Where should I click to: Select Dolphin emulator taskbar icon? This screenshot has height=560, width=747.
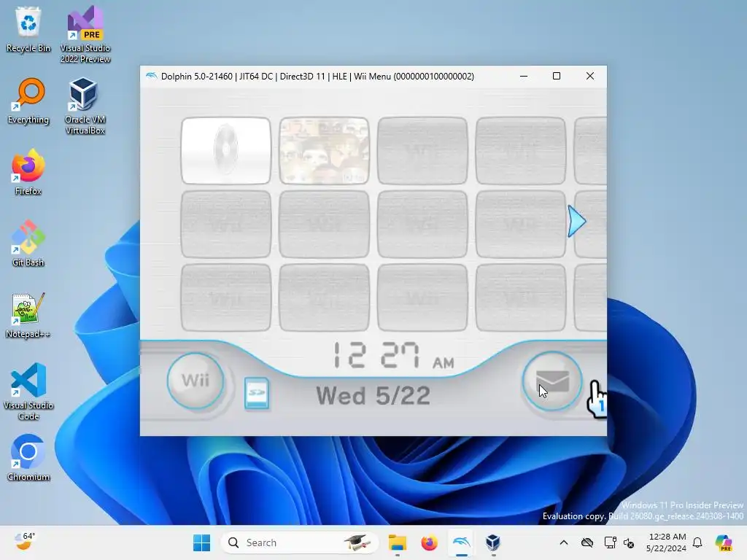[x=461, y=542]
